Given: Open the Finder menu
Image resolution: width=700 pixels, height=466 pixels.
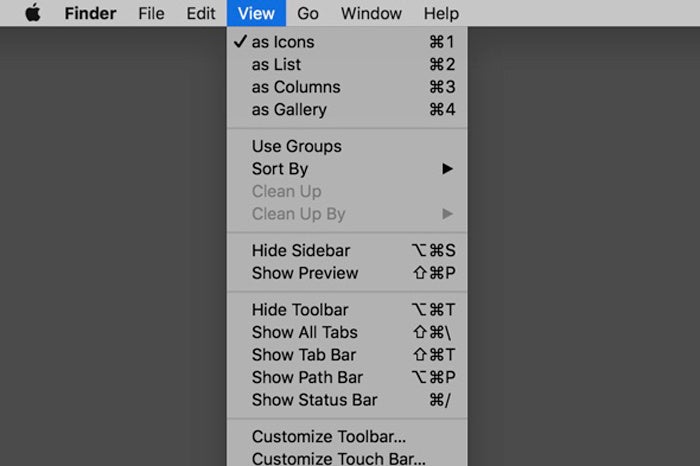Looking at the screenshot, I should (90, 13).
